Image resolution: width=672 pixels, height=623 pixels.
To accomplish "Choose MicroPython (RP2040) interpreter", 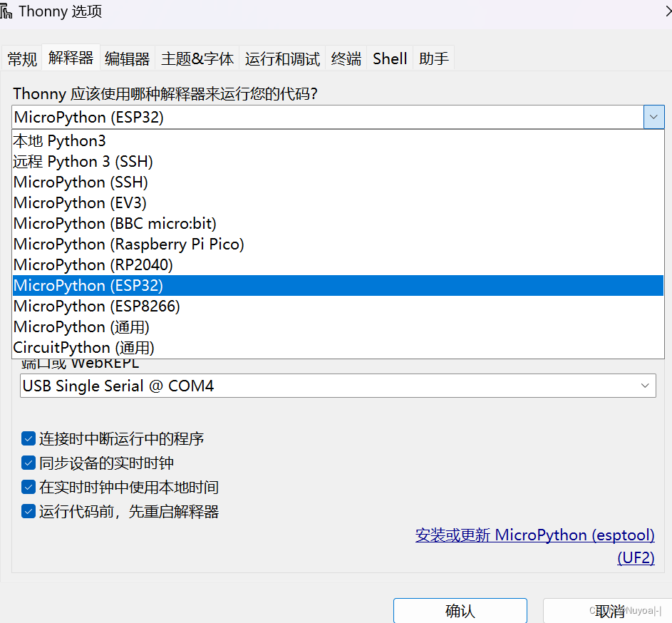I will click(x=338, y=264).
